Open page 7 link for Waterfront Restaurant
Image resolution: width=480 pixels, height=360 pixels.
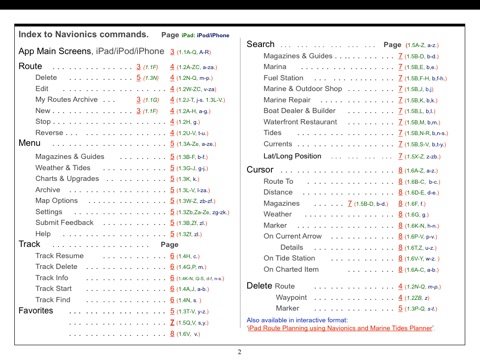(x=400, y=122)
